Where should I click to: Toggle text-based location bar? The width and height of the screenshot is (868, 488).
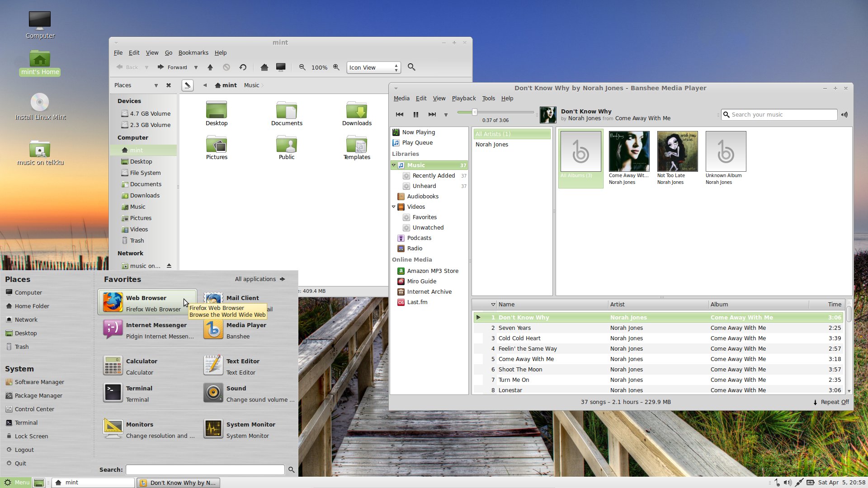pos(187,85)
